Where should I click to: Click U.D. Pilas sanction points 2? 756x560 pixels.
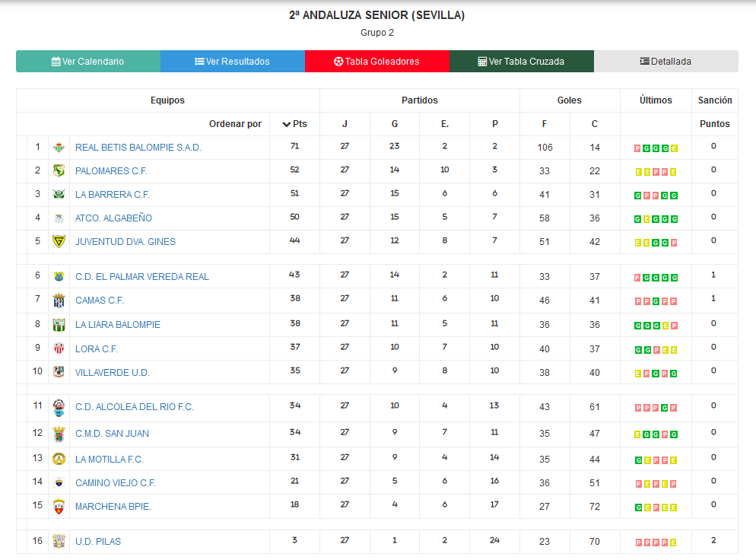[x=713, y=540]
